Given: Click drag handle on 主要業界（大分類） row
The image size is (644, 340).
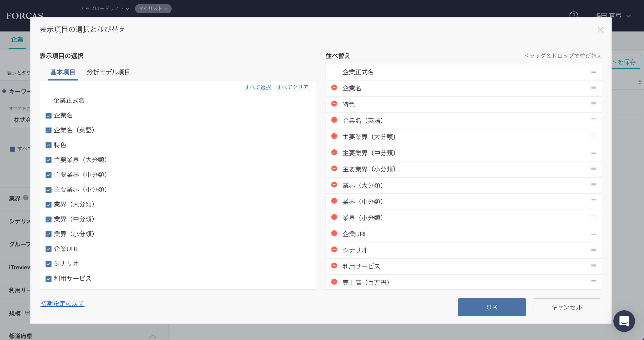Looking at the screenshot, I should (x=594, y=136).
